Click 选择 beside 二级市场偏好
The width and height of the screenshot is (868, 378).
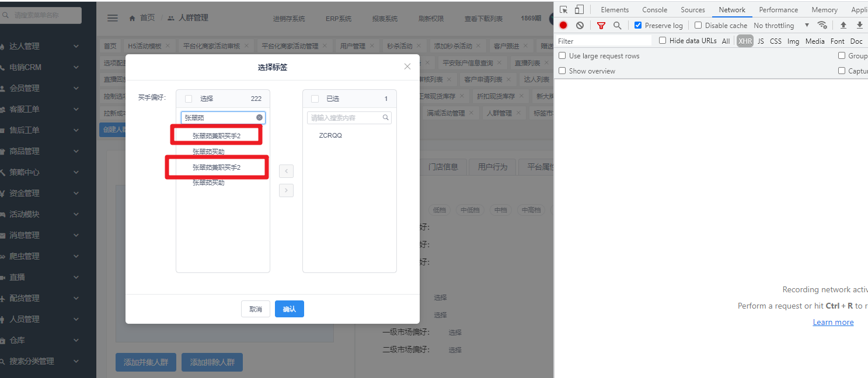click(x=455, y=349)
